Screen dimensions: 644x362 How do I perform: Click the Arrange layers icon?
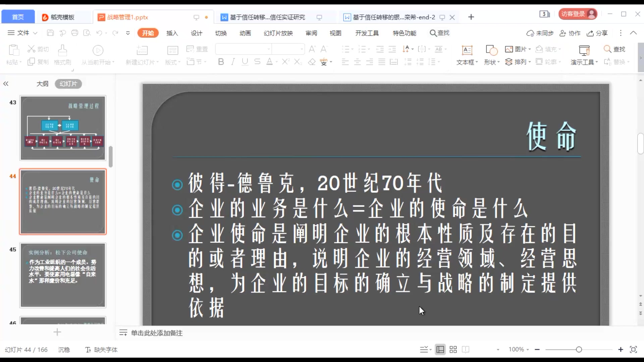509,62
